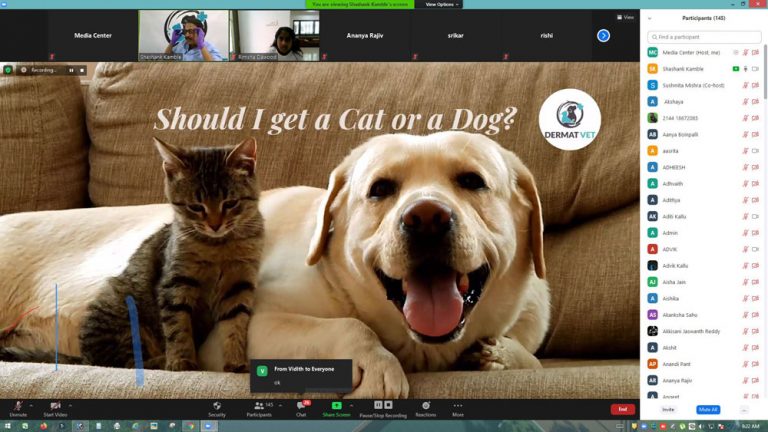Open the More options ellipsis in toolbar
Image resolution: width=768 pixels, height=432 pixels.
pos(457,408)
